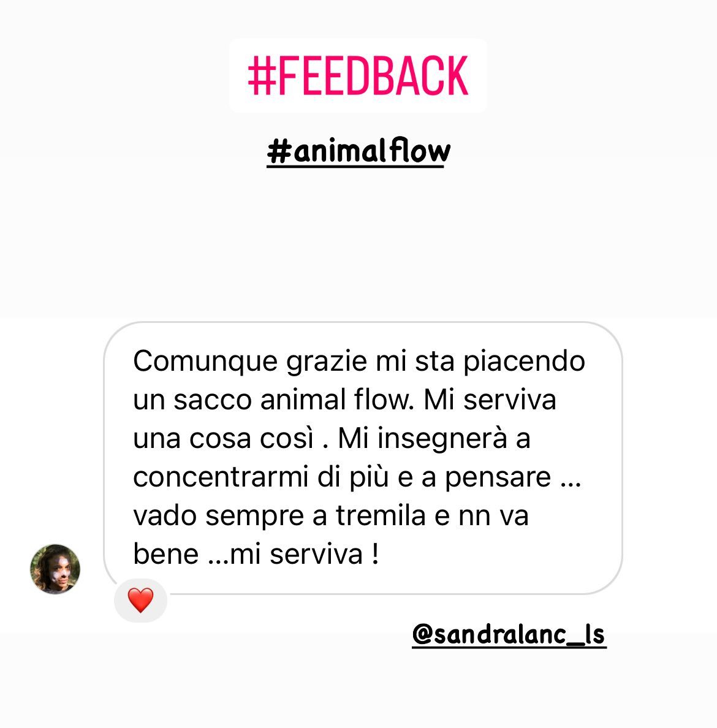The width and height of the screenshot is (717, 728).
Task: Click the word "insegnerà" in the message
Action: pyautogui.click(x=442, y=438)
